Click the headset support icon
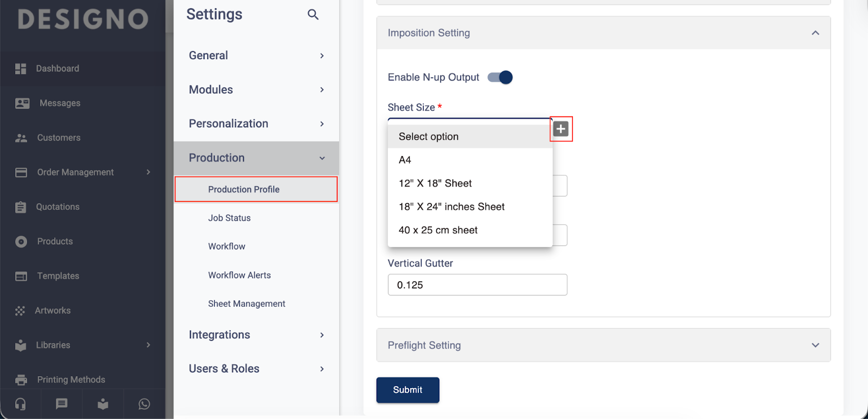This screenshot has width=868, height=419. [x=21, y=404]
